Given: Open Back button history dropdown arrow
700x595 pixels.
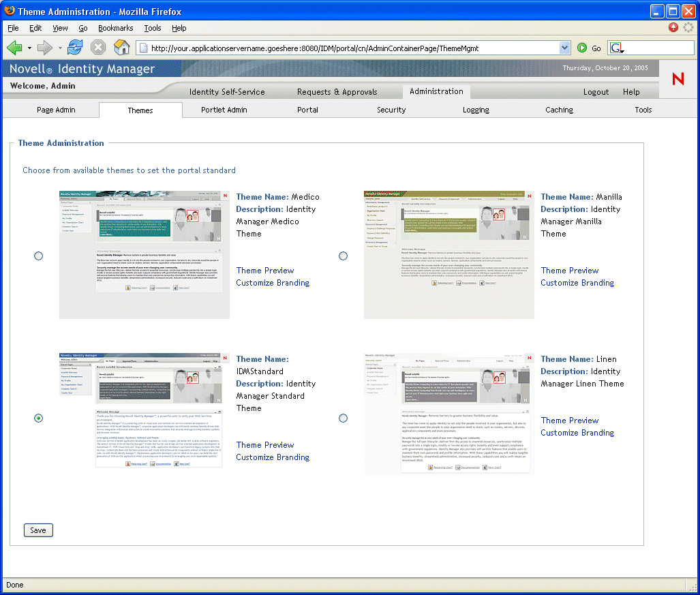Looking at the screenshot, I should [x=29, y=48].
